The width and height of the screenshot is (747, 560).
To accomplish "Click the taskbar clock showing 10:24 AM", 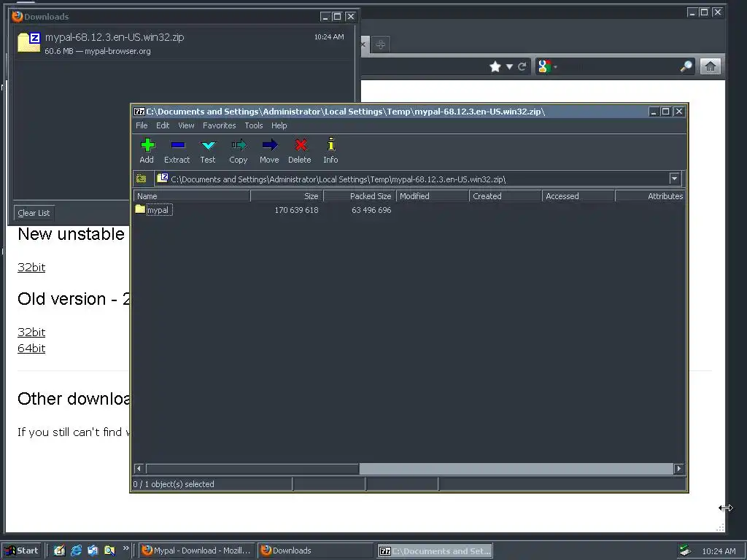I will click(719, 551).
